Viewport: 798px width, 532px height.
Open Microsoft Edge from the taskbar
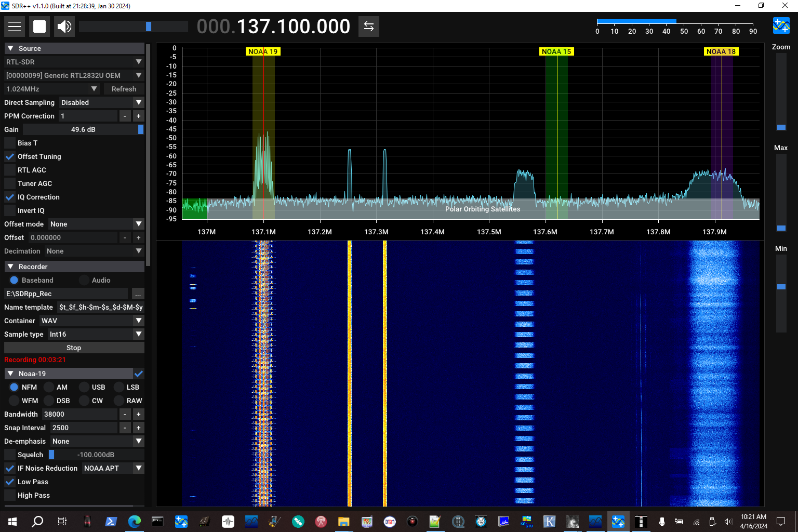pyautogui.click(x=135, y=522)
